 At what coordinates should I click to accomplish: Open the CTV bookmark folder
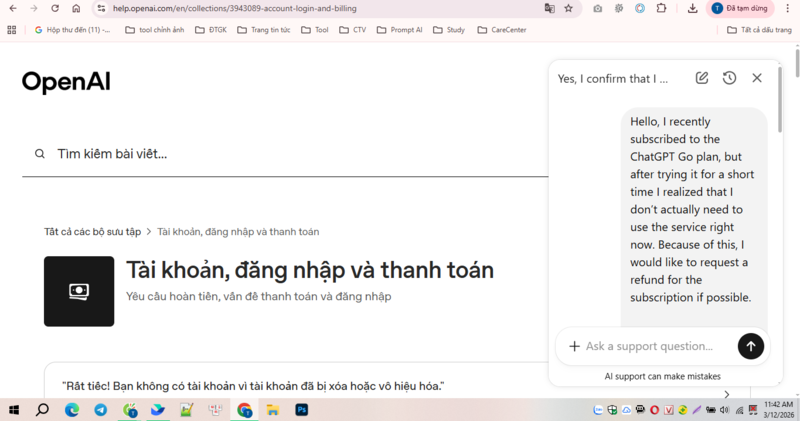(353, 30)
